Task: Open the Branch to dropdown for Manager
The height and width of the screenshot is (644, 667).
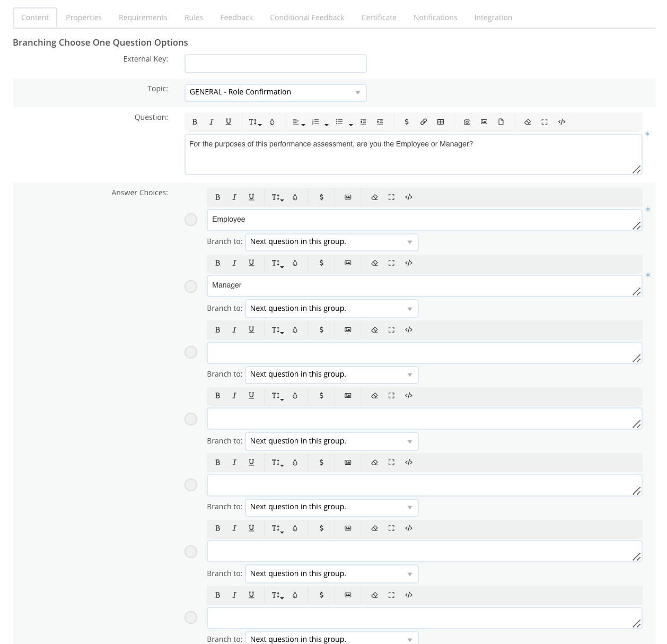Action: tap(331, 308)
